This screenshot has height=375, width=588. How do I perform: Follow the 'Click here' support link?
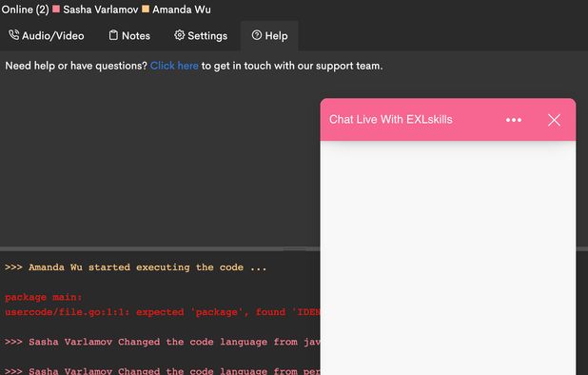[174, 66]
